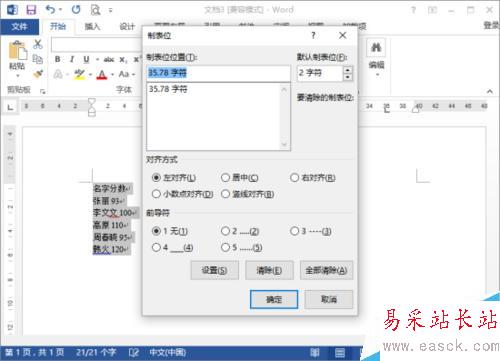500x361 pixels.
Task: Open Print Preview icon in quick access toolbar
Action: (95, 10)
